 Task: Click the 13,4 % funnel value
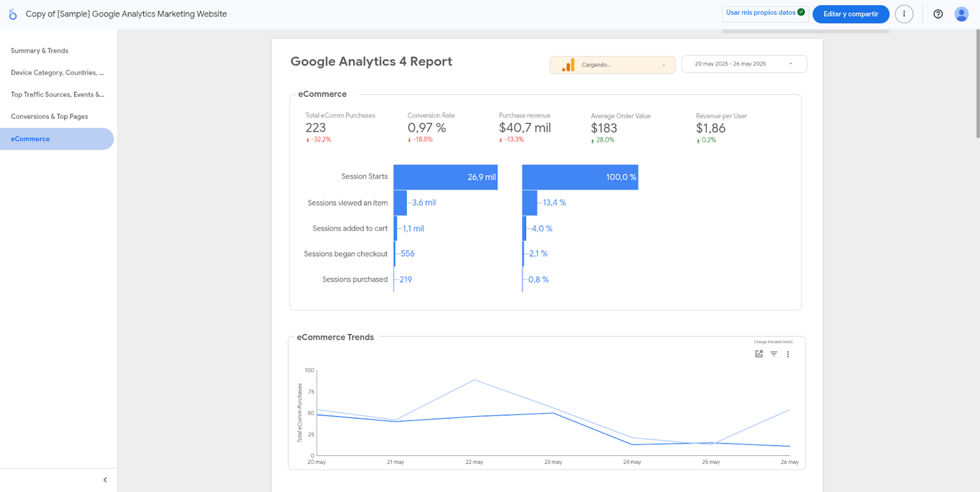pyautogui.click(x=554, y=203)
